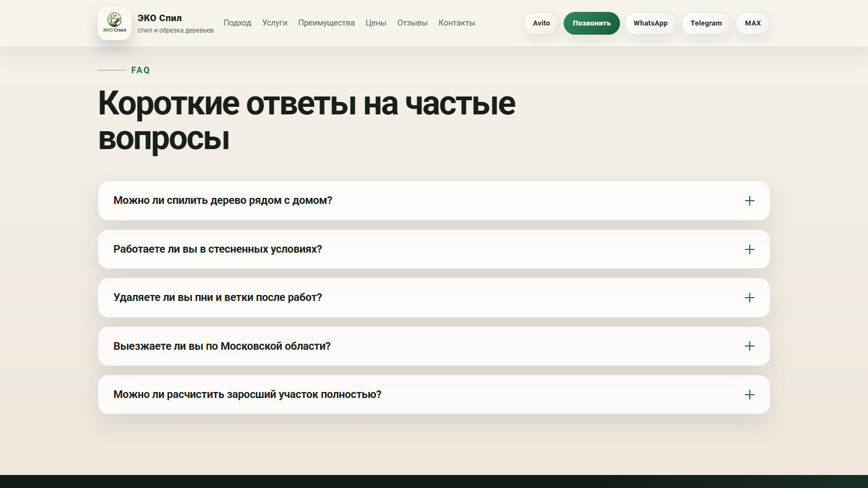Click the Avito button
This screenshot has height=488, width=868.
(x=541, y=23)
